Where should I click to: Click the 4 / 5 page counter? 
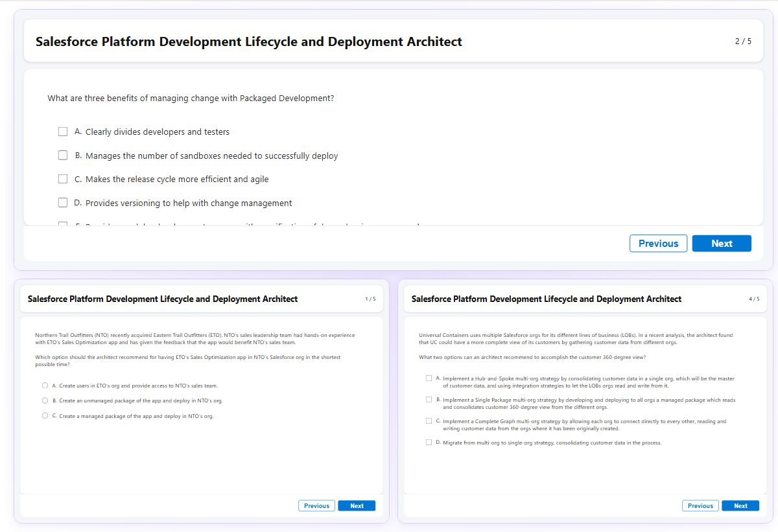tap(754, 299)
